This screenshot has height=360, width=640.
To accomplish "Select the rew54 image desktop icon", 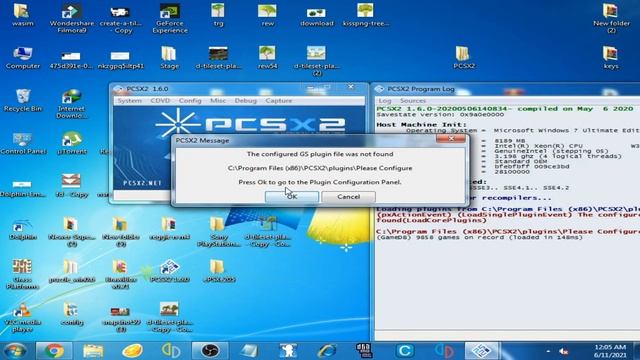I will pos(267,58).
